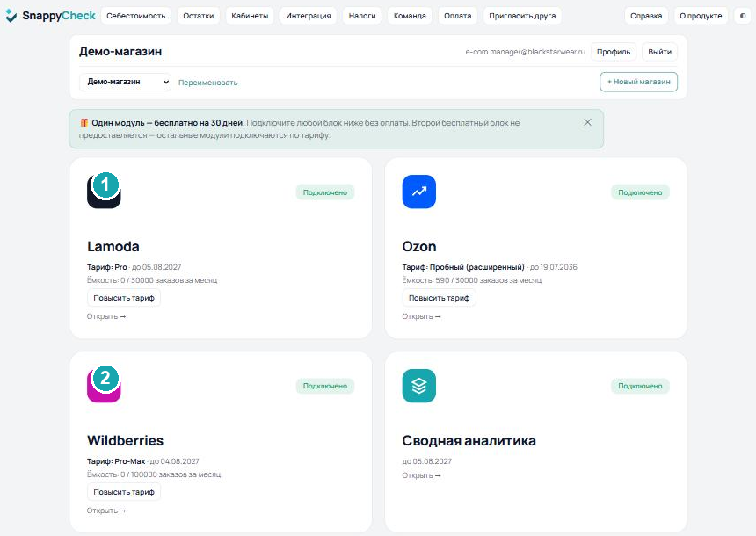Click the Подключено badge on Lamoda card
The height and width of the screenshot is (536, 756).
point(325,192)
